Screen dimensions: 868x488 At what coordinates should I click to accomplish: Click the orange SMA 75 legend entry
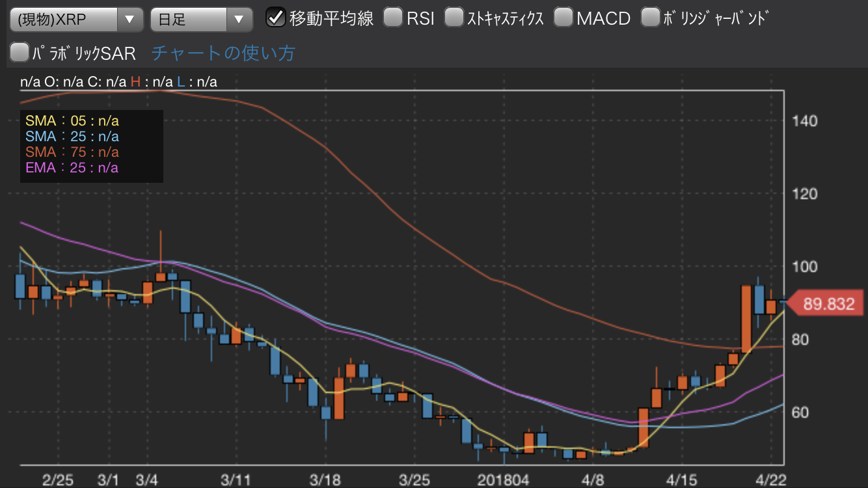click(x=72, y=152)
